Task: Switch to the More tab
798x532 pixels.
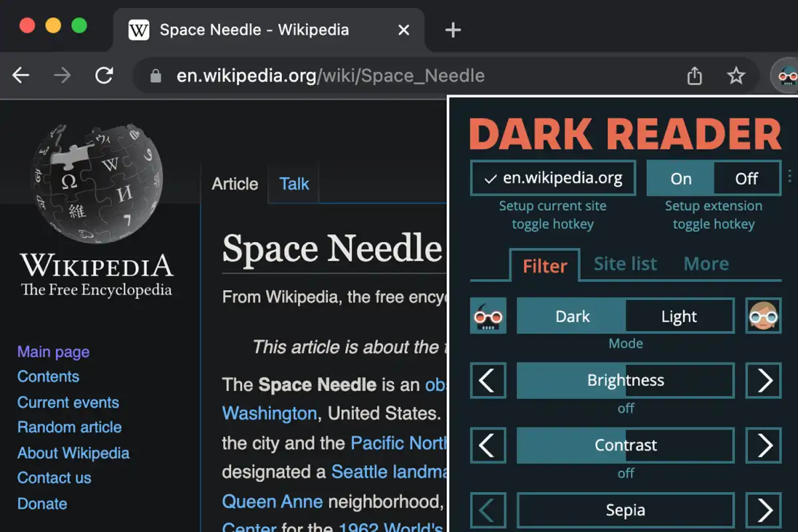Action: pos(706,264)
